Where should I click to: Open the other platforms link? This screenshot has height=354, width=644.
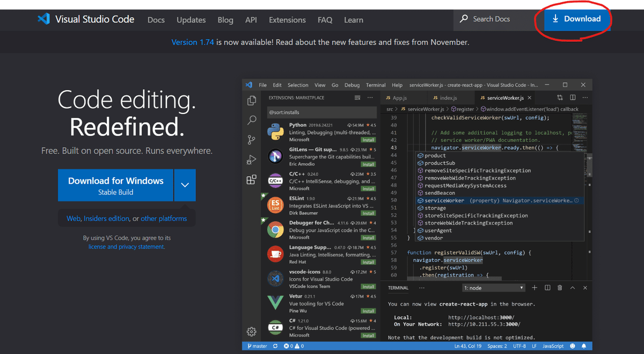click(164, 219)
